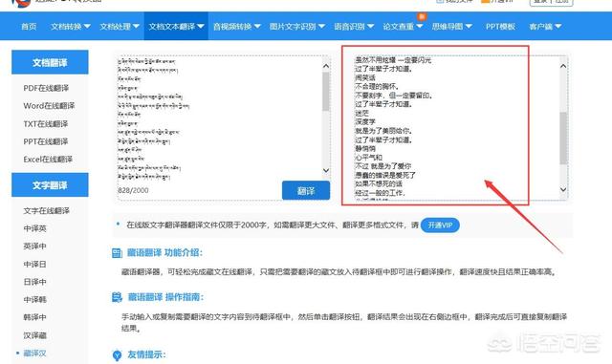Expand the 文档文本翻译 dropdown menu
This screenshot has height=364, width=612.
(x=176, y=27)
